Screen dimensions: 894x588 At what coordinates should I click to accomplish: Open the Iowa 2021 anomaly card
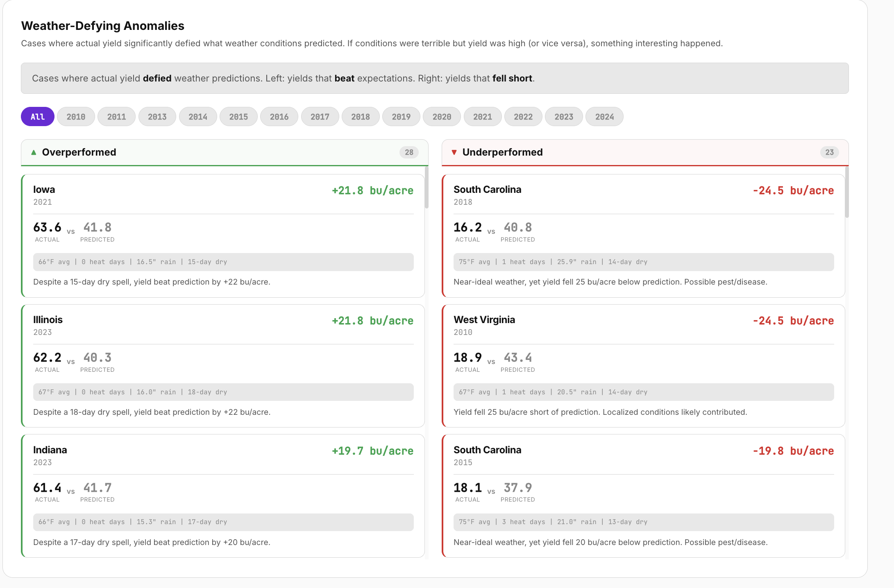223,236
